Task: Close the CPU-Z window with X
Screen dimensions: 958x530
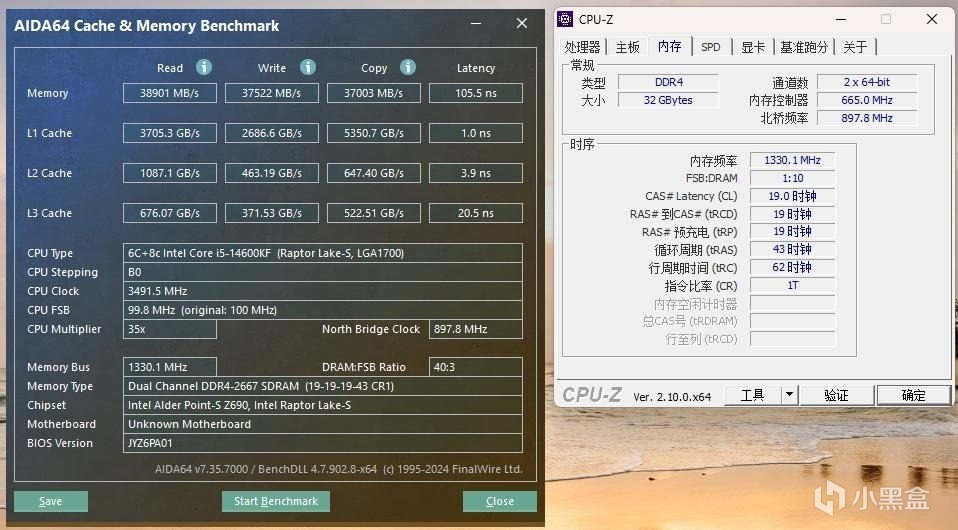Action: click(x=932, y=20)
